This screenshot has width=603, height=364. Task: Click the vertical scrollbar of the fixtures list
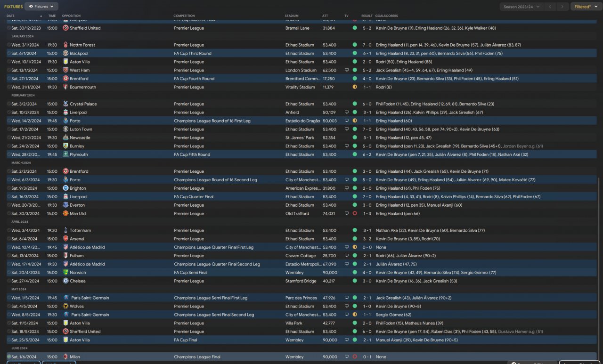[x=600, y=268]
